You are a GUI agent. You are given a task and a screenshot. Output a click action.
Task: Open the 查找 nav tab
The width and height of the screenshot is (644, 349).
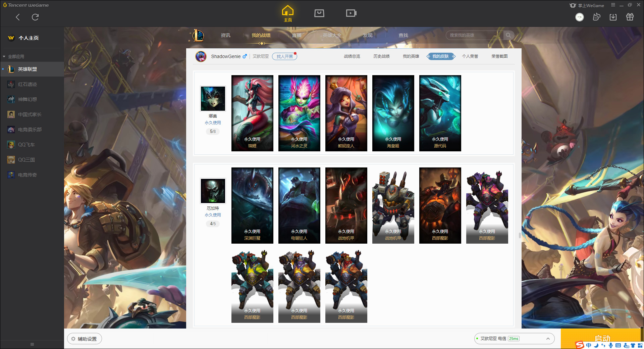point(403,35)
